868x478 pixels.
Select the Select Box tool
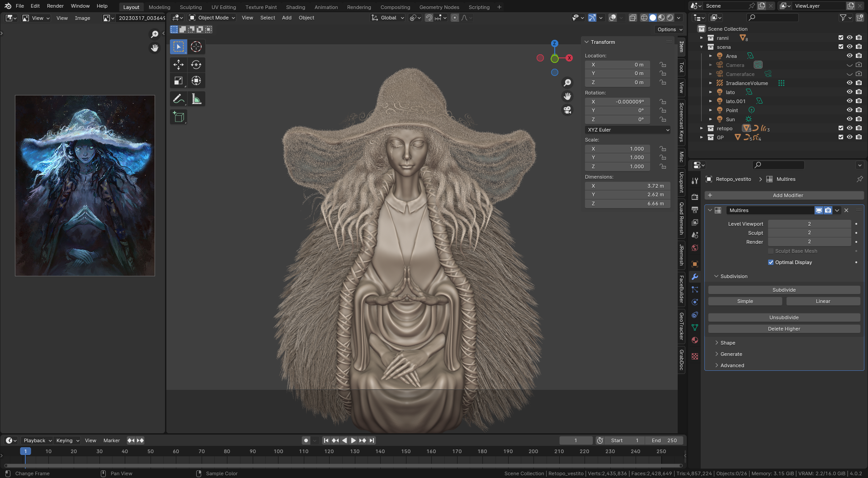point(179,47)
